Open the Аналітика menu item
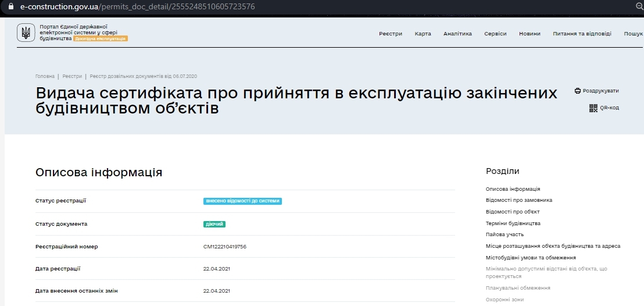The height and width of the screenshot is (306, 644). point(457,34)
